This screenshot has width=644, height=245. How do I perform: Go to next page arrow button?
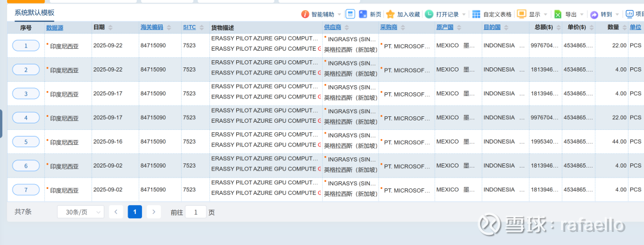(x=154, y=212)
